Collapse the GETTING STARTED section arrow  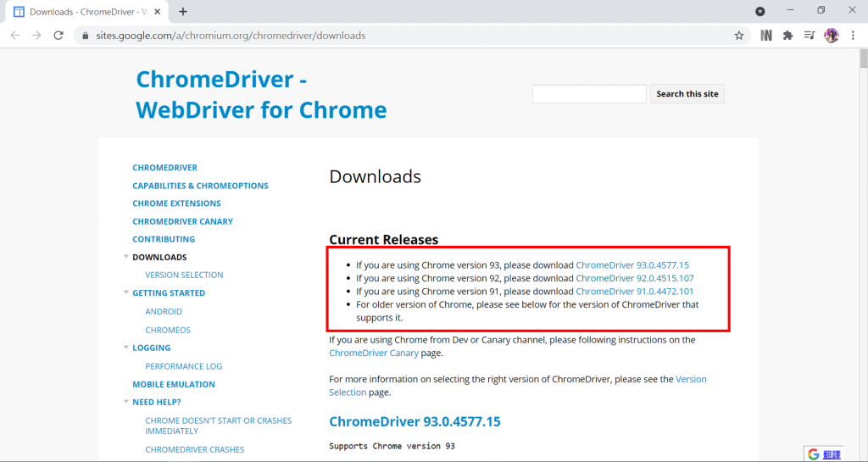click(126, 292)
